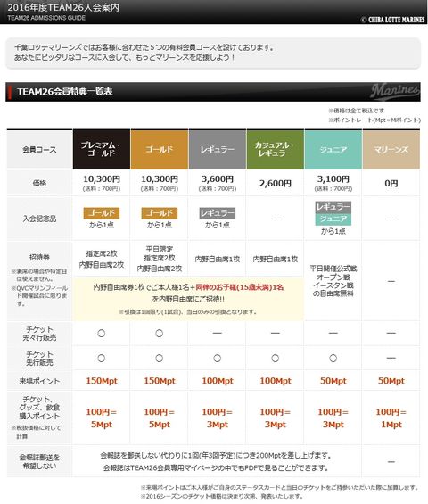Click the TEAM26会員専用マイページ PDF sentence

click(216, 467)
